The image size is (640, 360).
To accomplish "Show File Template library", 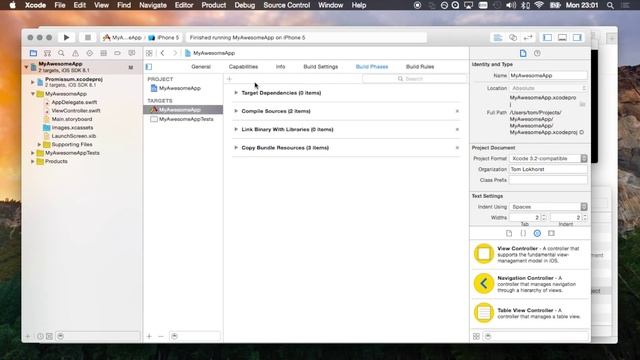I will (509, 233).
